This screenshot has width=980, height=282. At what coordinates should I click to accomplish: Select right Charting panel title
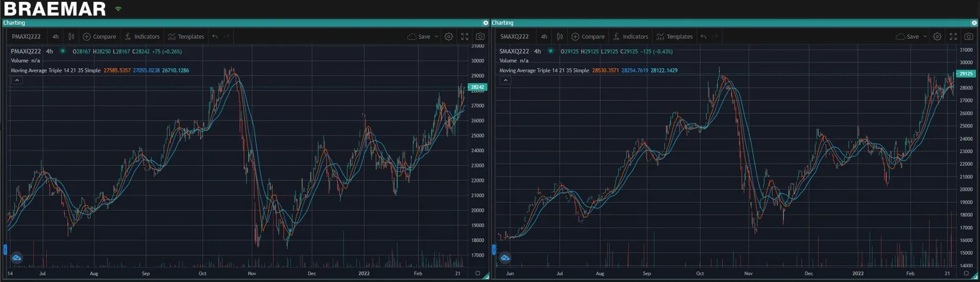[x=502, y=23]
